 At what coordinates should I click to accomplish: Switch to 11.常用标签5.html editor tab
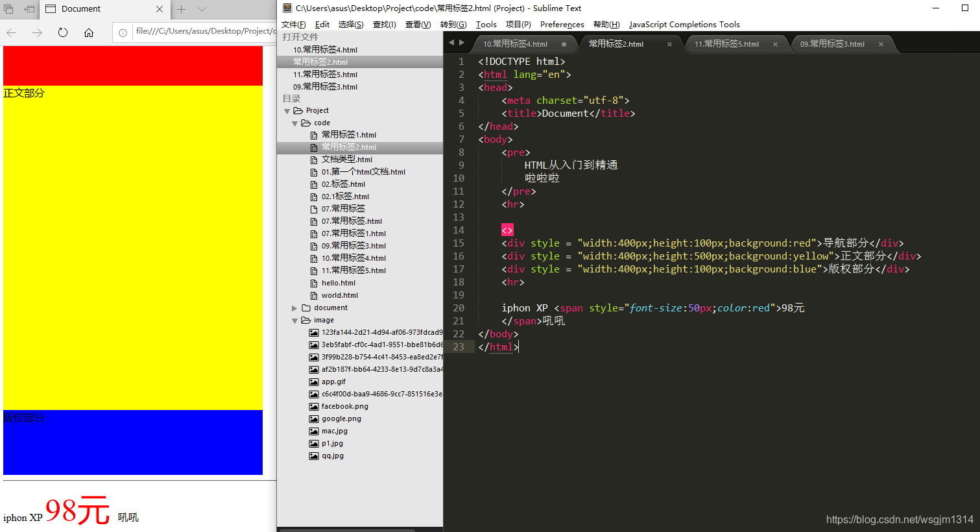click(726, 44)
